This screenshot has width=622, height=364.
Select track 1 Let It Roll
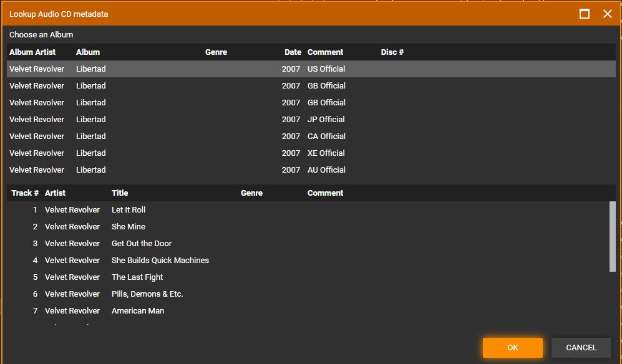coord(129,210)
